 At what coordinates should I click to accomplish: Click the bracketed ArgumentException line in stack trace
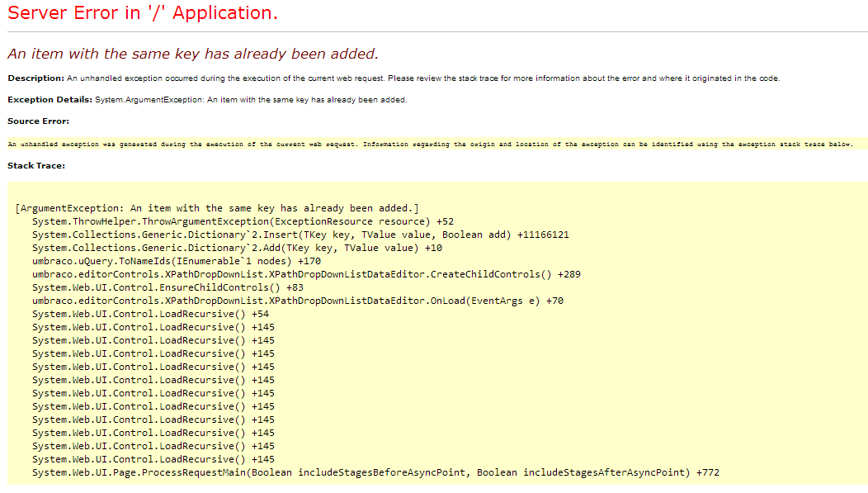[x=217, y=208]
